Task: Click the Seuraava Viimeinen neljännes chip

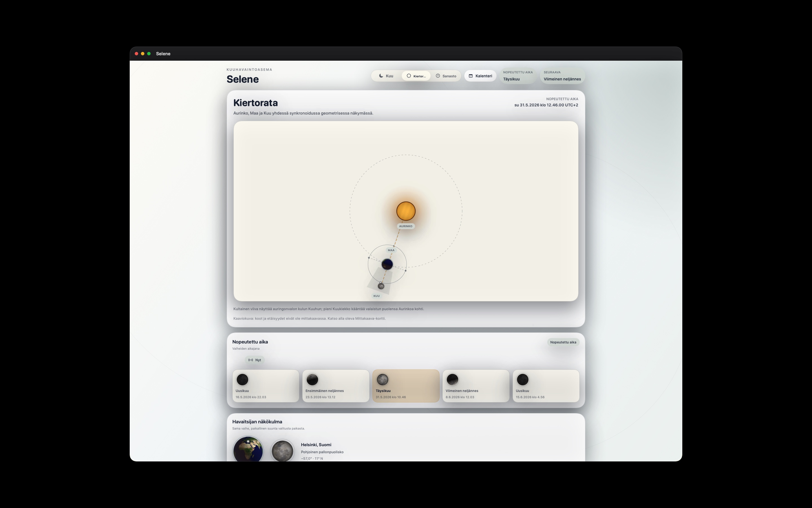Action: (562, 76)
